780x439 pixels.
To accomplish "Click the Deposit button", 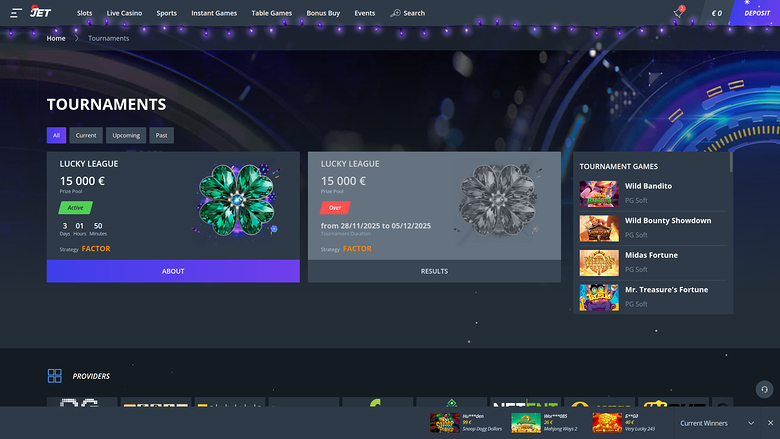I will (756, 13).
